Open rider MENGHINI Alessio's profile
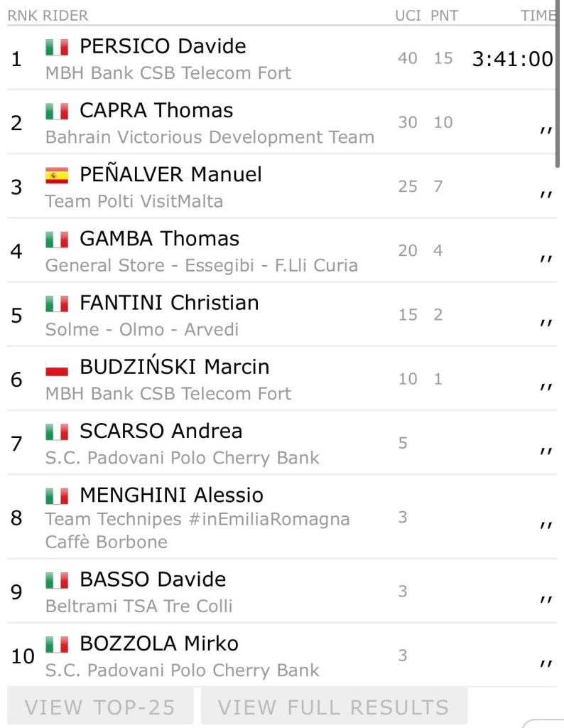This screenshot has width=564, height=728. [171, 495]
